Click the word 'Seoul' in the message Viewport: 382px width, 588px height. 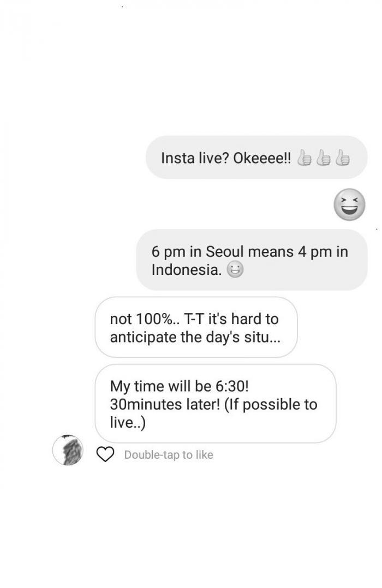tap(225, 251)
